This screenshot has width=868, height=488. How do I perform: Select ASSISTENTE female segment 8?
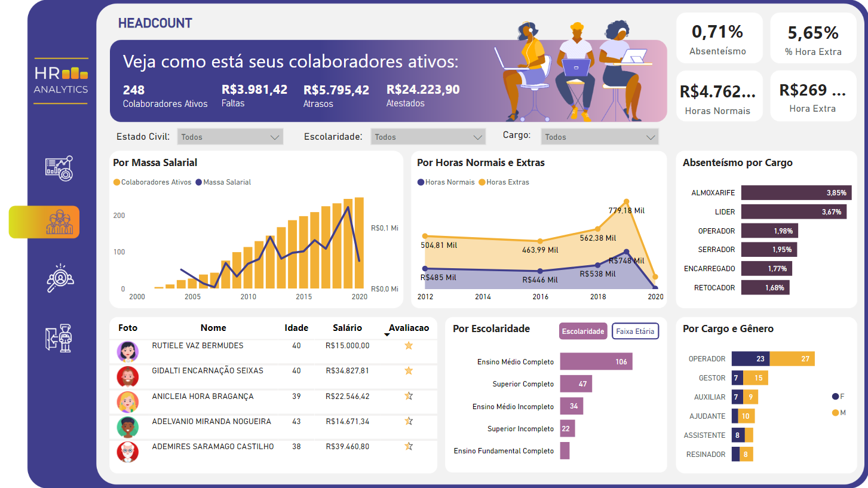(x=738, y=435)
